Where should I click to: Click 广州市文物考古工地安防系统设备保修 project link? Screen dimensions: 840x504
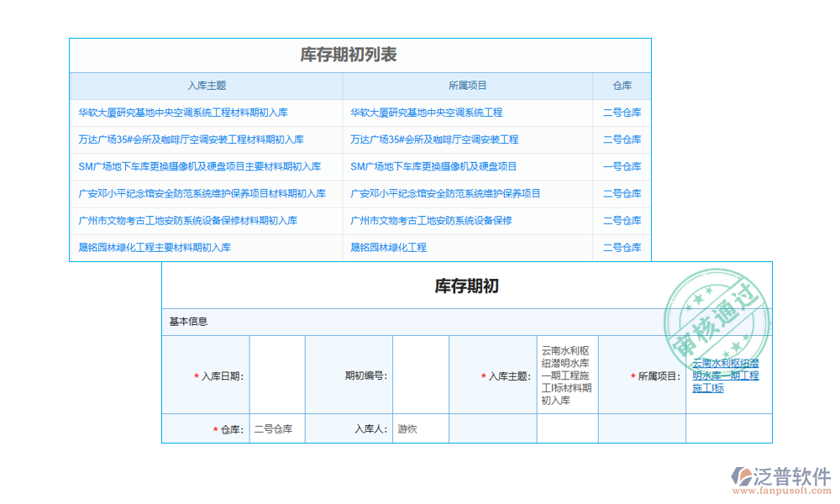coord(431,221)
